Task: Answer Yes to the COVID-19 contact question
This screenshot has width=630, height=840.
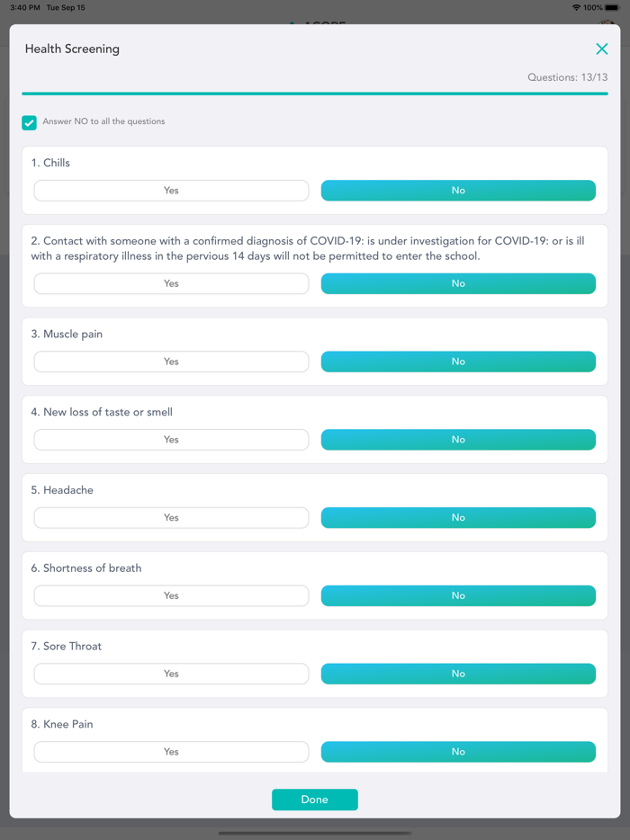Action: (x=171, y=282)
